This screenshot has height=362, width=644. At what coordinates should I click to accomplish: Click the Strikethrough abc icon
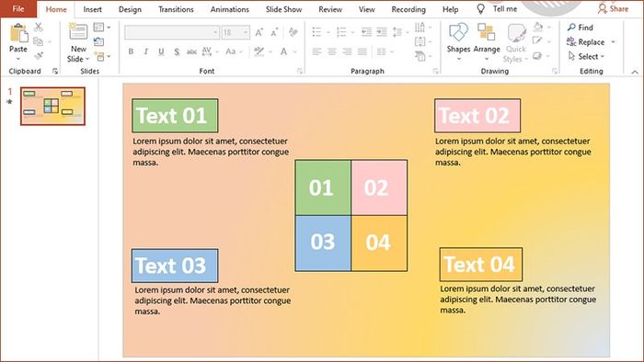click(x=191, y=51)
